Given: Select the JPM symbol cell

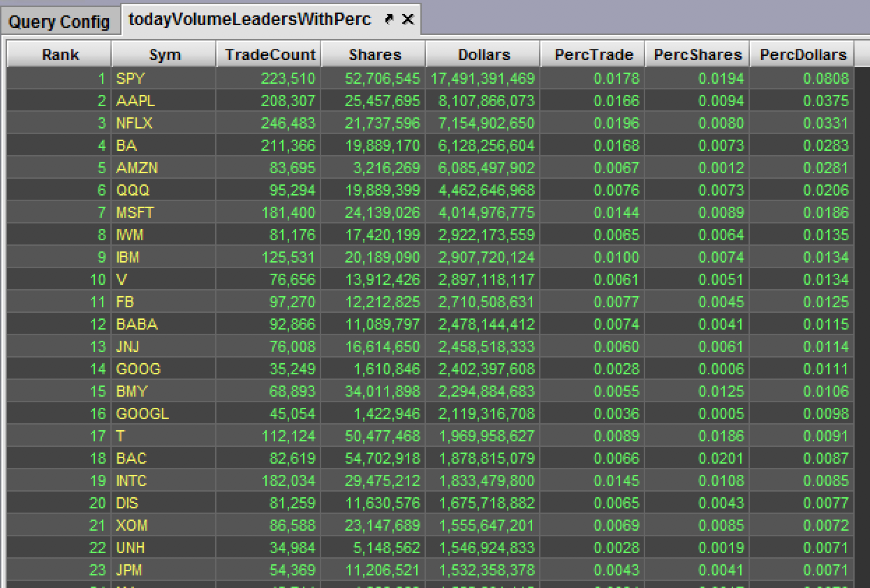Looking at the screenshot, I should point(164,570).
